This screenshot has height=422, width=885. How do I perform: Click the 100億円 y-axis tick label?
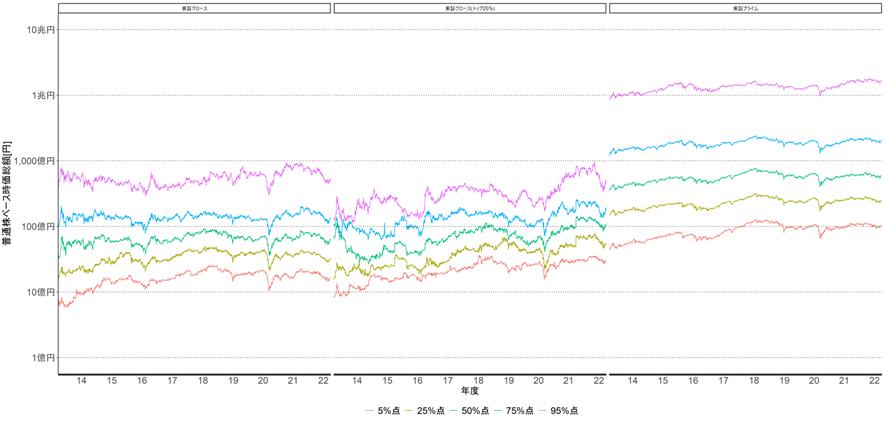click(x=40, y=226)
